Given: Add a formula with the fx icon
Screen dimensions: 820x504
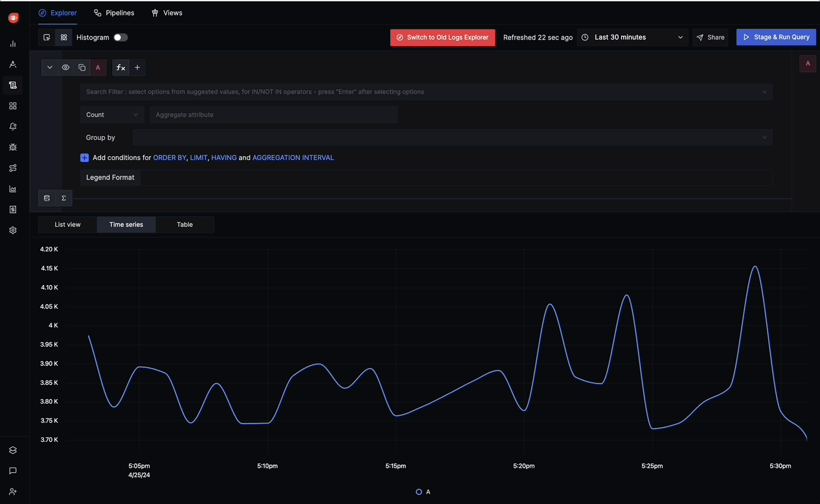Looking at the screenshot, I should click(120, 67).
